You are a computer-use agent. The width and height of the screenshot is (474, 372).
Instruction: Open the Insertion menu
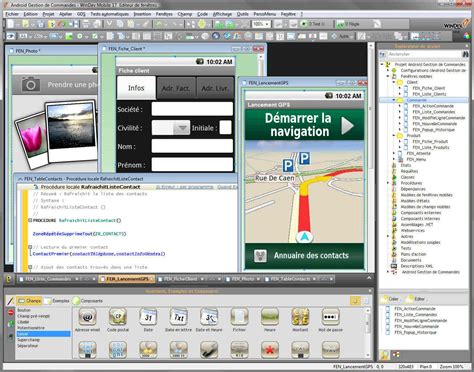click(142, 14)
